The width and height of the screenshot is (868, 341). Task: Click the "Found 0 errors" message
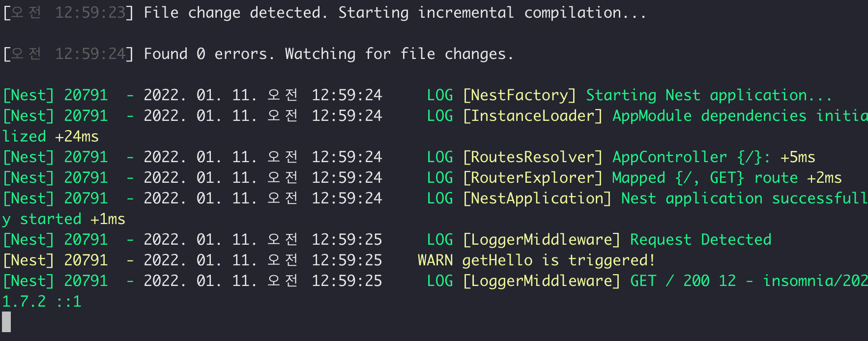pyautogui.click(x=206, y=54)
